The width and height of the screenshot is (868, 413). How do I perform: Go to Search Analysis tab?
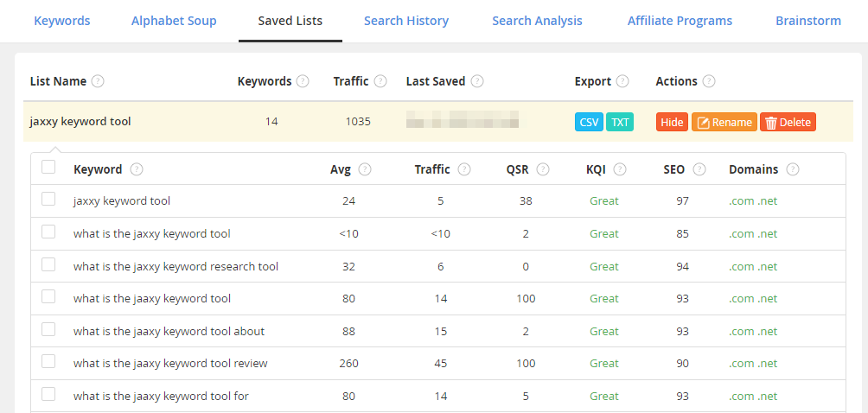tap(537, 21)
